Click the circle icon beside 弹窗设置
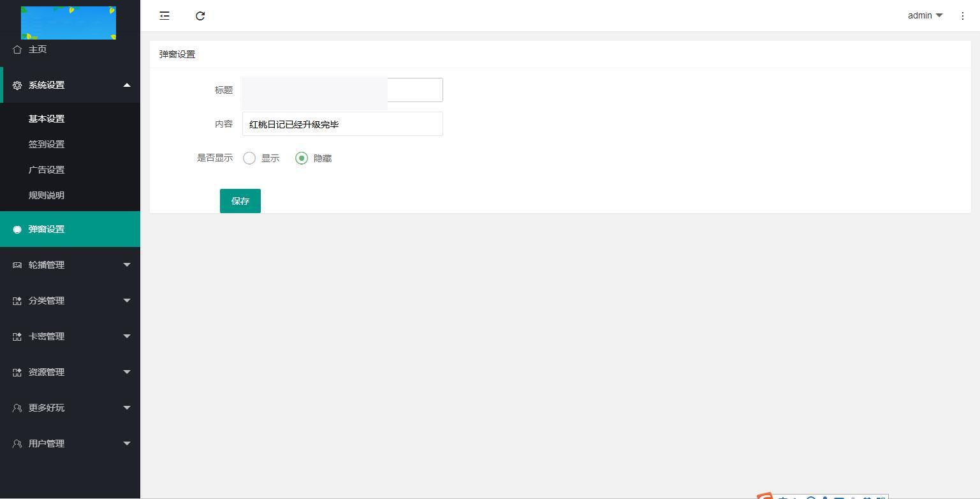The height and width of the screenshot is (499, 980). tap(17, 229)
